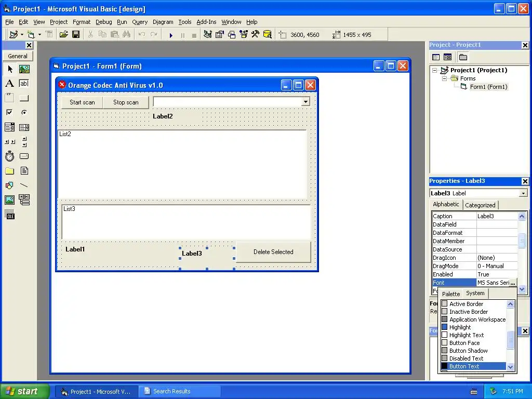Click the Find binoculars icon
532x399 pixels.
127,34
